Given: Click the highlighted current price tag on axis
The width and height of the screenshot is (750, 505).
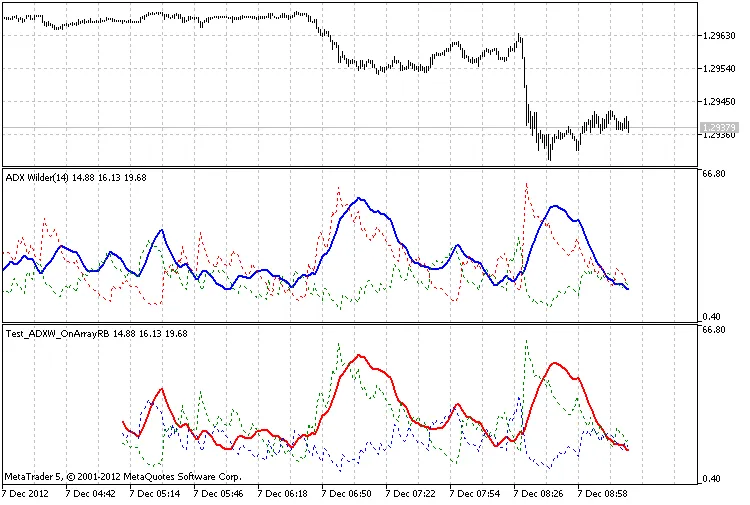Looking at the screenshot, I should coord(721,129).
